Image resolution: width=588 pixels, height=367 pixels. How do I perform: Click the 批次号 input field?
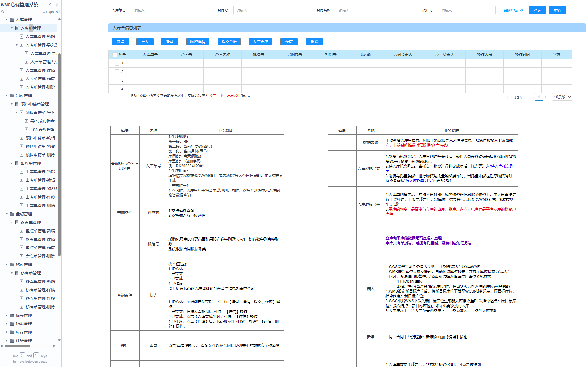[467, 10]
